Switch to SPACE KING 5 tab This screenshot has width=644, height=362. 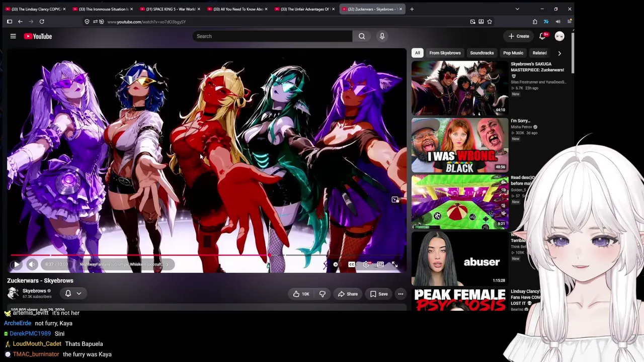pyautogui.click(x=170, y=9)
